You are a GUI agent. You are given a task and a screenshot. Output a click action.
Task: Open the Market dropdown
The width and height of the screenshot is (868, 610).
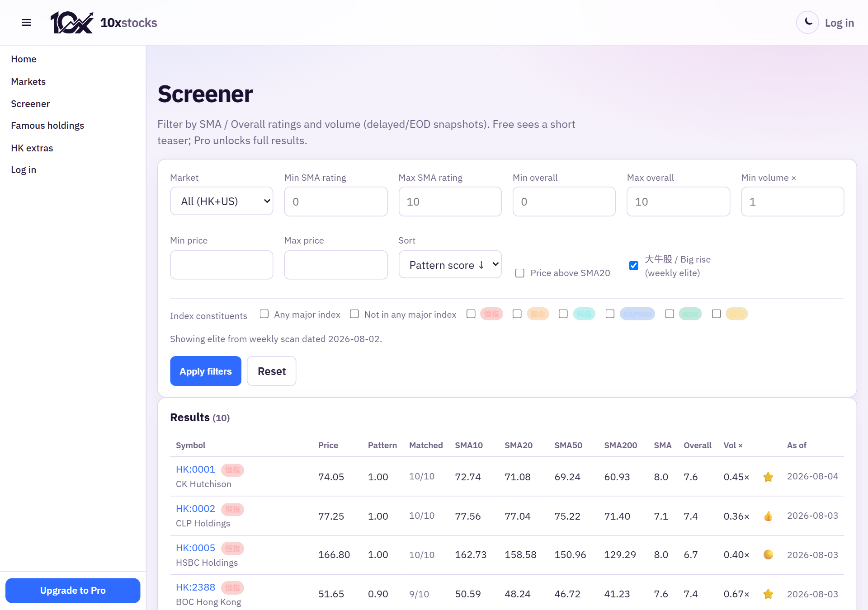click(222, 201)
